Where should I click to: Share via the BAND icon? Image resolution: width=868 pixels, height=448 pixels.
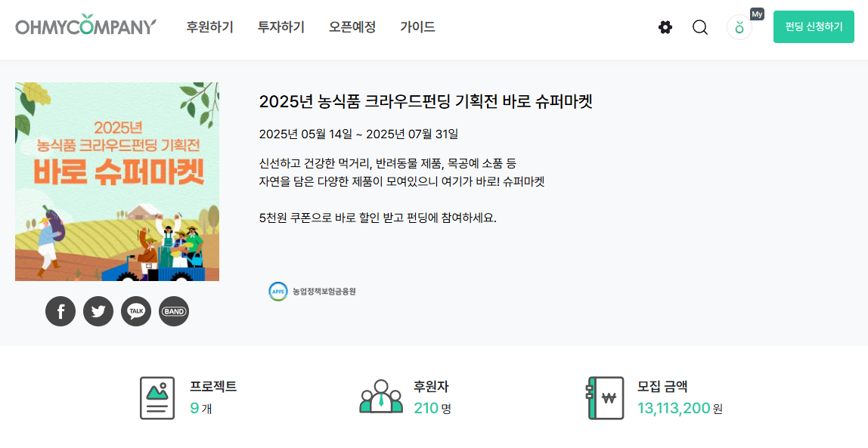tap(174, 311)
